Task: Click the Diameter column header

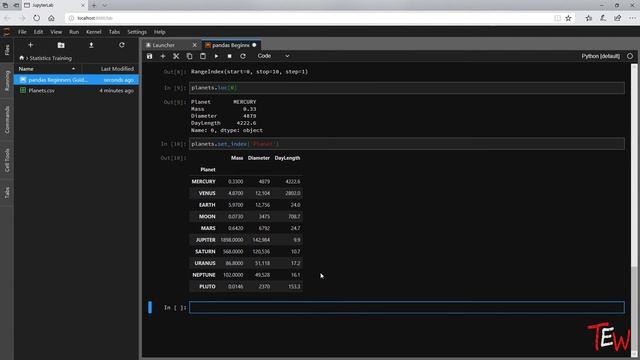Action: tap(259, 158)
